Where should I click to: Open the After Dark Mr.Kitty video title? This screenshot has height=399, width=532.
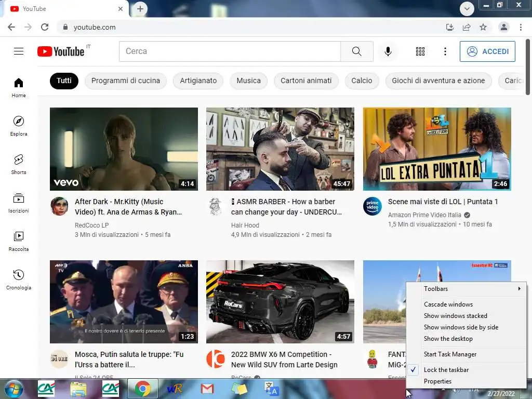(129, 207)
